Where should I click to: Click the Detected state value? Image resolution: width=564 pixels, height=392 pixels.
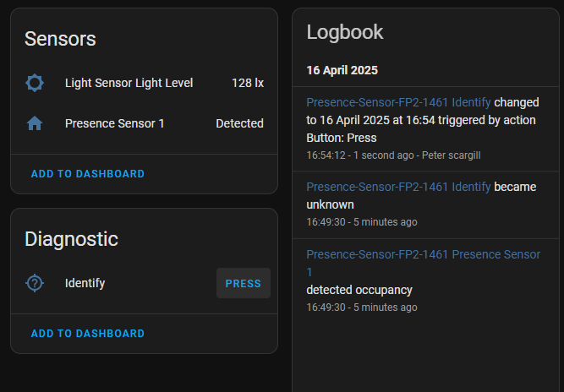[239, 123]
